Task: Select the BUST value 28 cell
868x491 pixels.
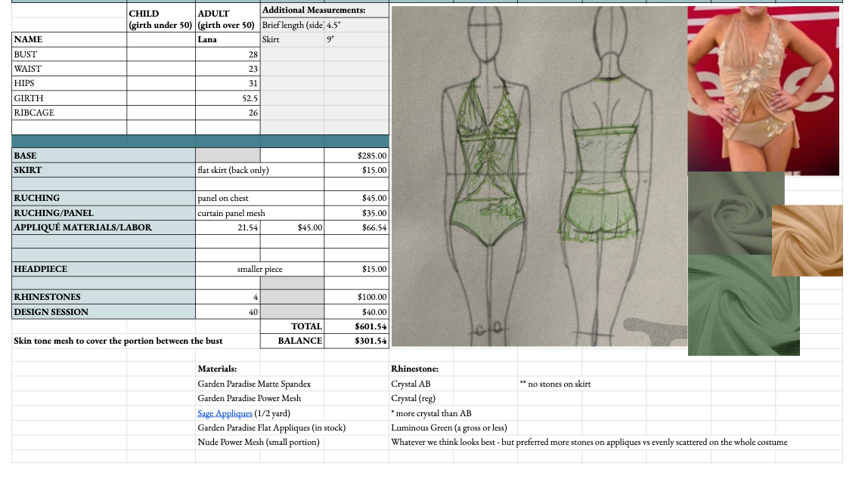Action: pyautogui.click(x=228, y=54)
